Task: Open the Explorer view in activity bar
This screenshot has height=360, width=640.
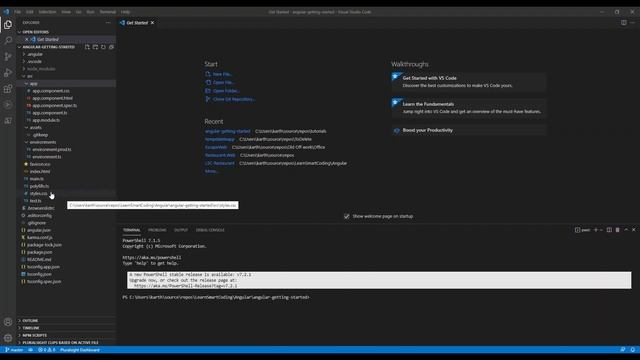Action: click(x=8, y=24)
